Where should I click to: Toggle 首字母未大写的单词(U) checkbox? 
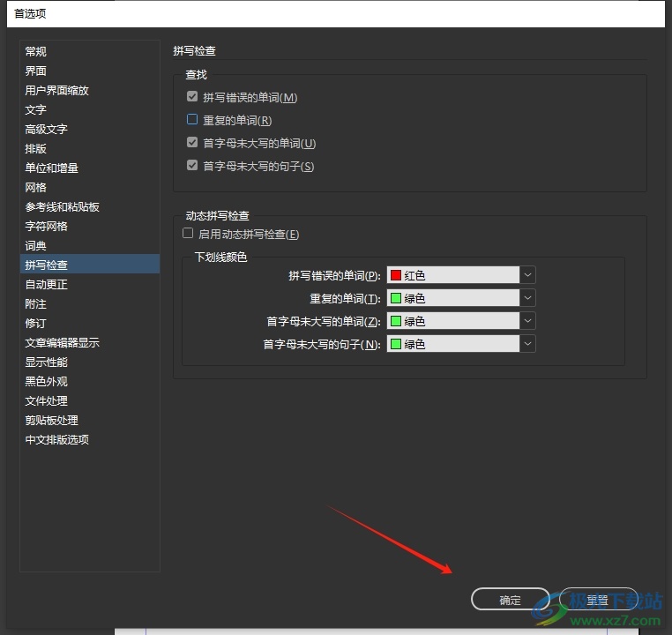pyautogui.click(x=192, y=142)
